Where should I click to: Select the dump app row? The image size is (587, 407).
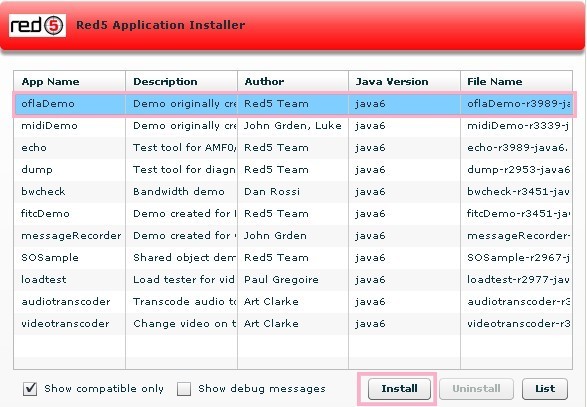point(293,170)
